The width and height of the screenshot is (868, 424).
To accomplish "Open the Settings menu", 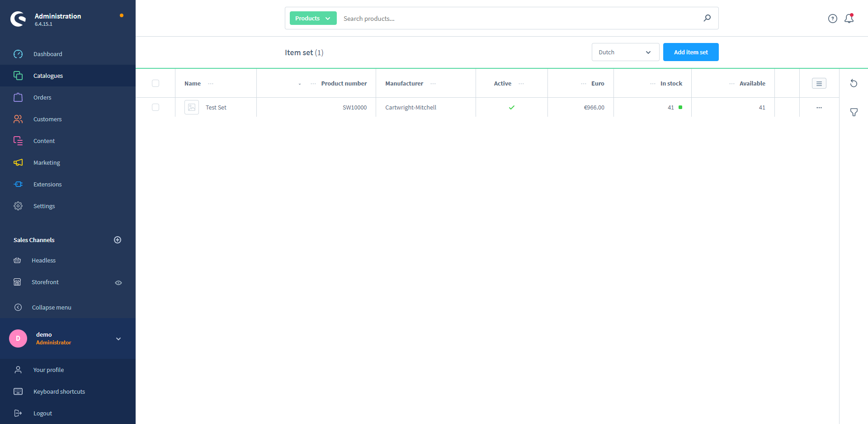I will tap(68, 206).
